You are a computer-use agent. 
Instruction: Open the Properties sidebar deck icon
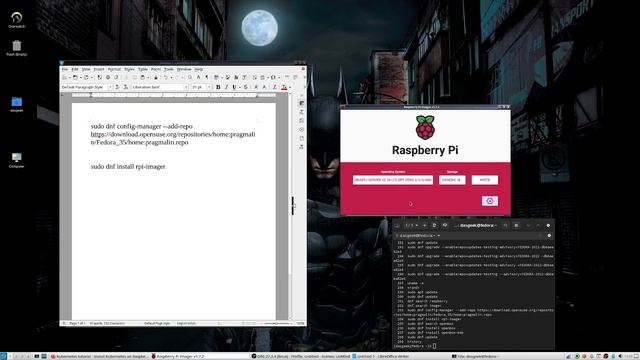coord(302,103)
